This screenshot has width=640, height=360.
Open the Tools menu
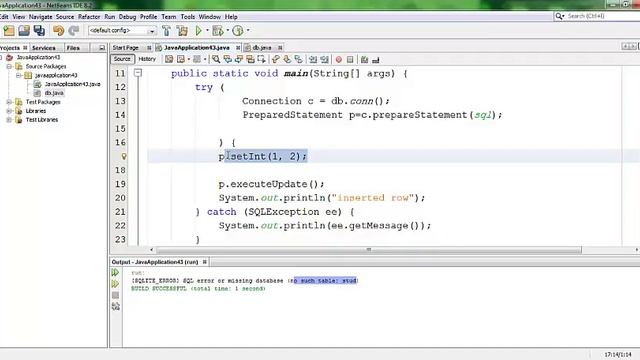coord(188,17)
